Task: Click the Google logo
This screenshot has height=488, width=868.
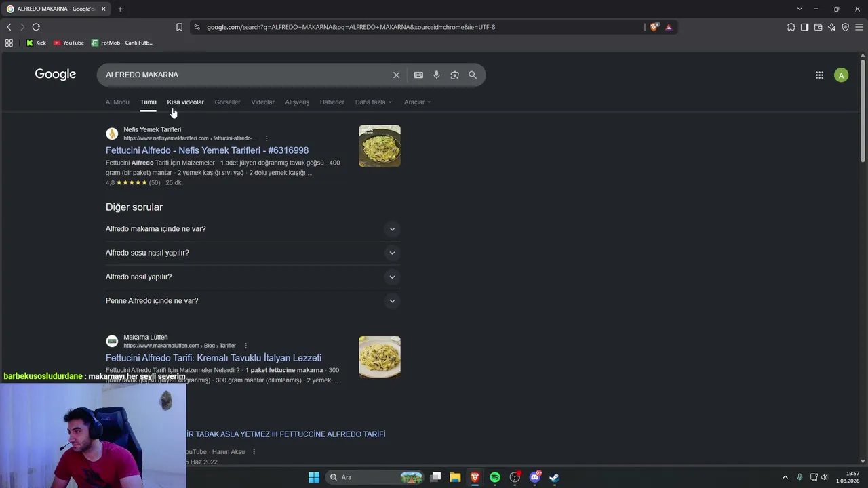Action: 56,75
